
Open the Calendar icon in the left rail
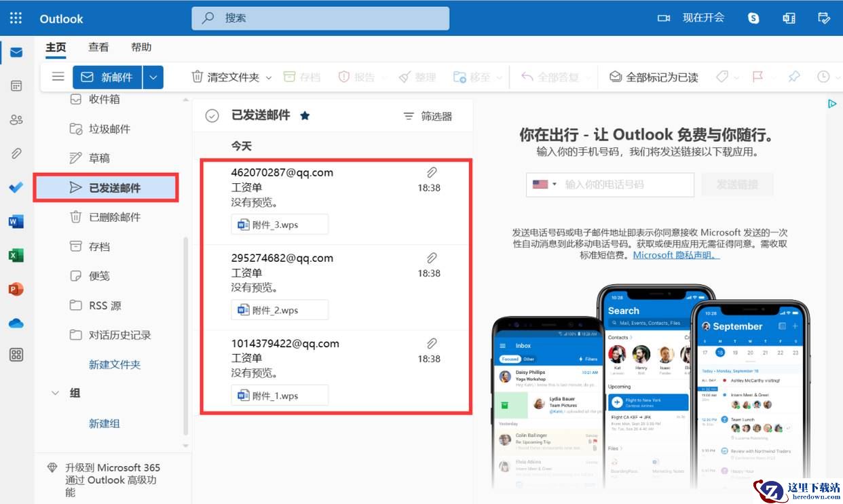click(x=16, y=86)
